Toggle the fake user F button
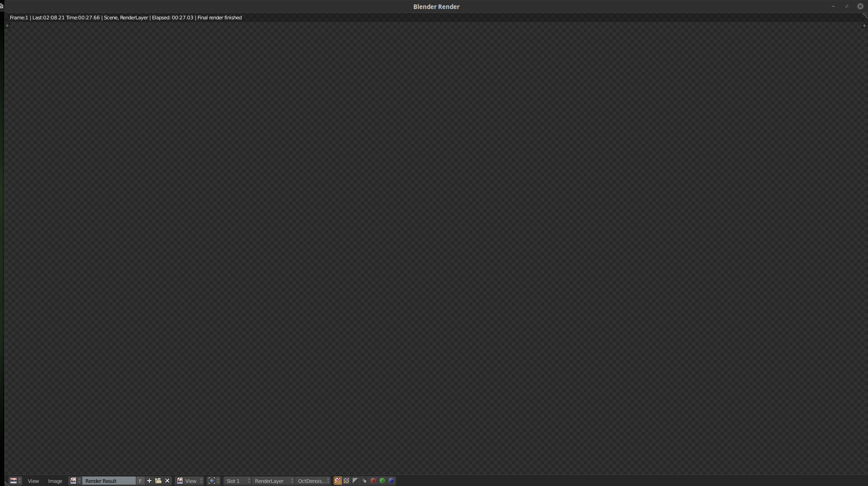Viewport: 868px width, 486px height. [x=140, y=481]
